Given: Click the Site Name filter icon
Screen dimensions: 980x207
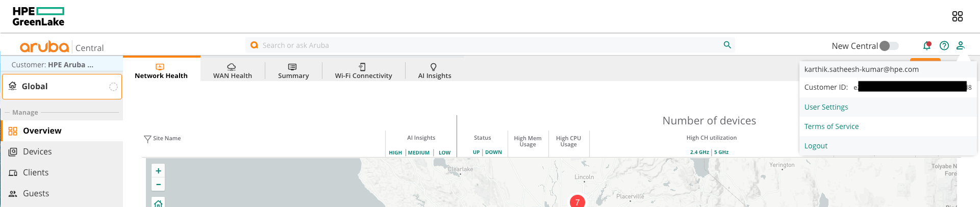Looking at the screenshot, I should pos(147,139).
